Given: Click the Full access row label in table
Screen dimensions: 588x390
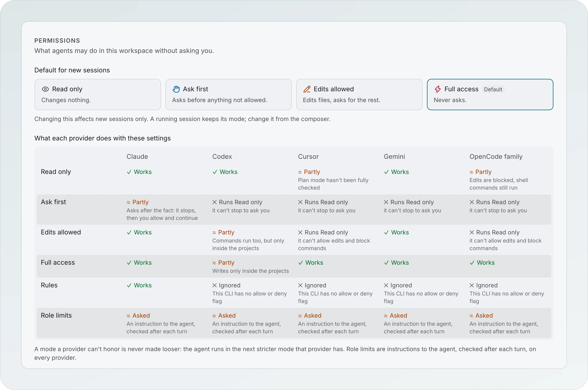Looking at the screenshot, I should tap(58, 262).
